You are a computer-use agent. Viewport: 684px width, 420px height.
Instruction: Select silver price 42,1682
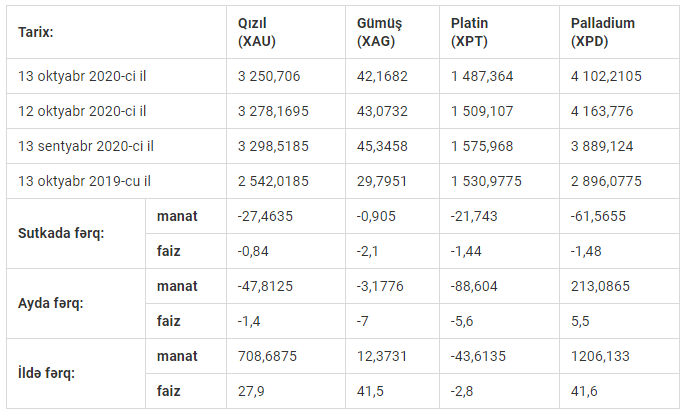click(x=382, y=76)
